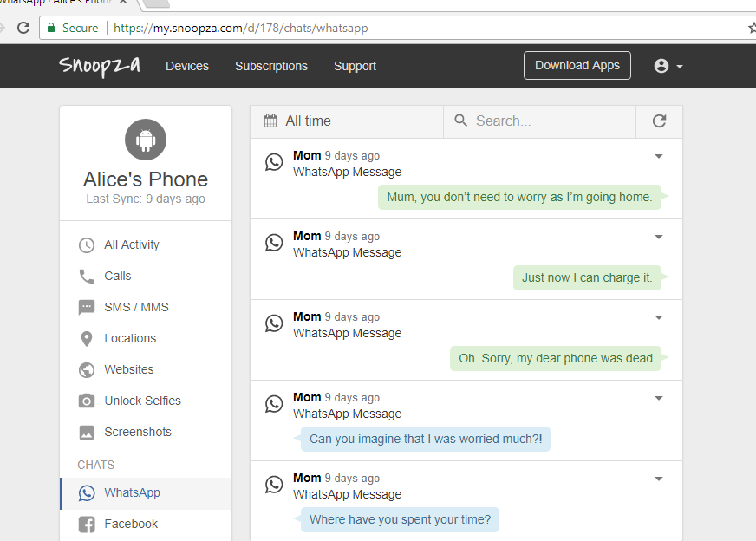Image resolution: width=756 pixels, height=541 pixels.
Task: Open the user account dropdown menu
Action: (x=668, y=66)
